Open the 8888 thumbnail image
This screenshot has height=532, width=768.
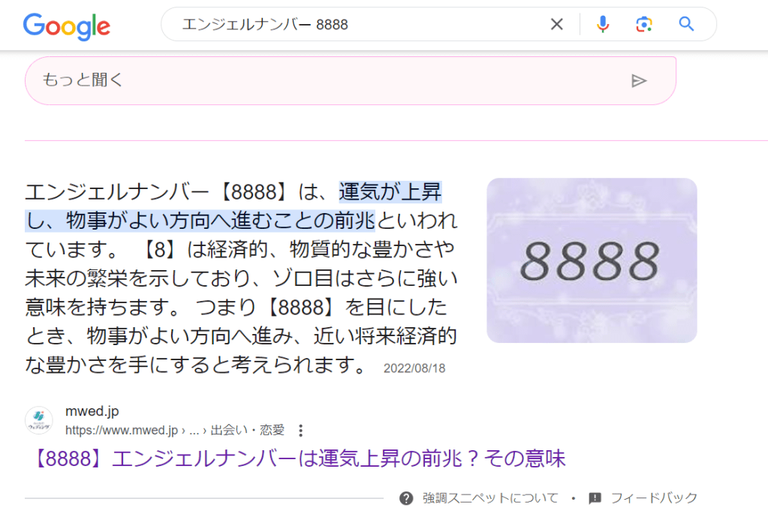click(592, 260)
